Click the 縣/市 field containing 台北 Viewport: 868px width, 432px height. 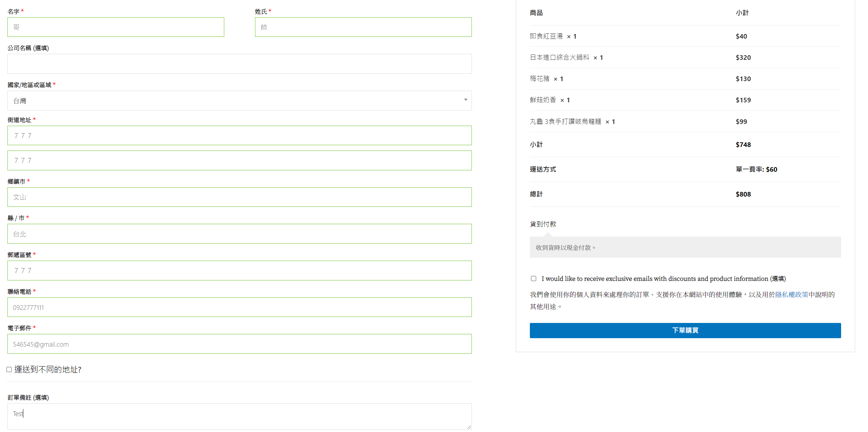coord(239,234)
